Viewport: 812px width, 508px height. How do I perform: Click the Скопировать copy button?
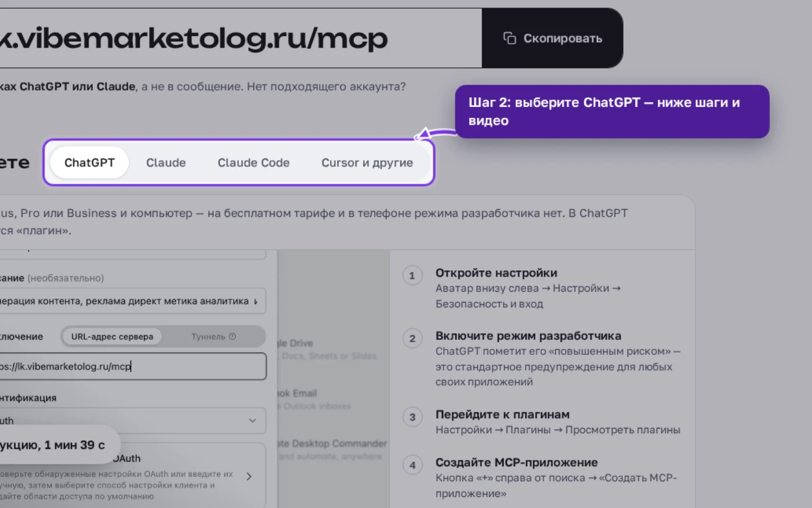click(552, 38)
